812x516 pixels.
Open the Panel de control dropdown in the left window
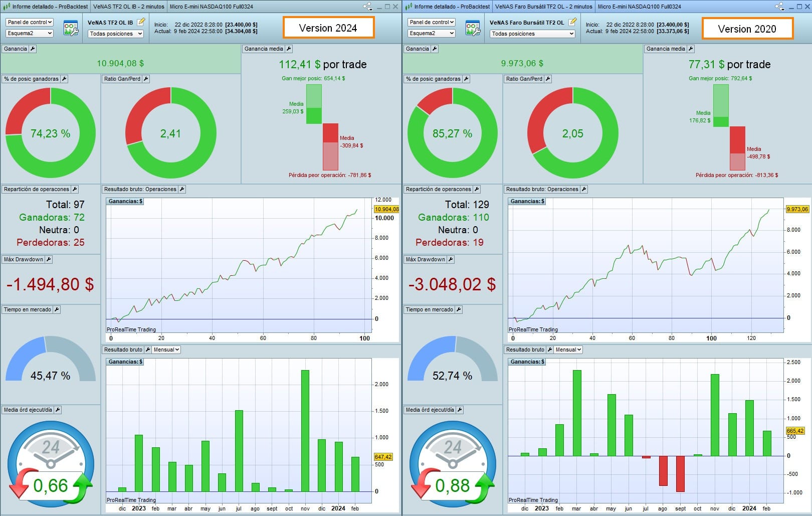(30, 22)
